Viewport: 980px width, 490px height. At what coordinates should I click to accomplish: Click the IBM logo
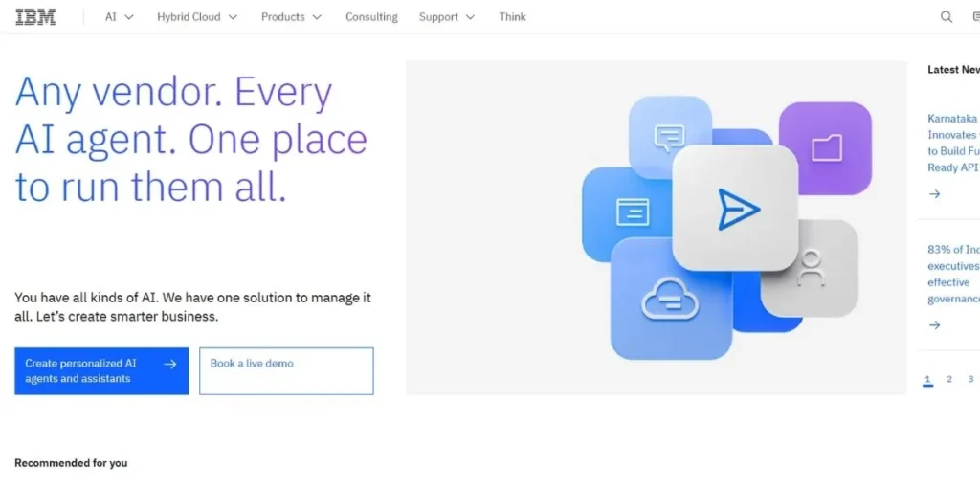(35, 16)
